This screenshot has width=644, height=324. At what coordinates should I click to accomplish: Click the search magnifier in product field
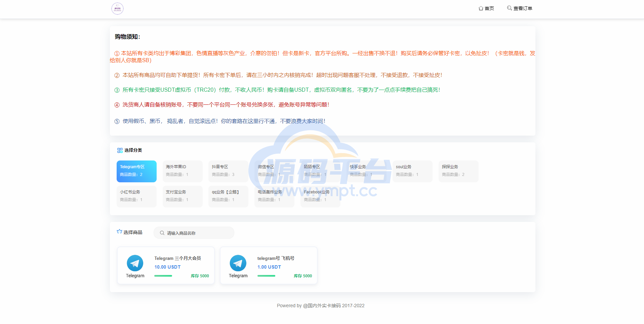pos(162,233)
